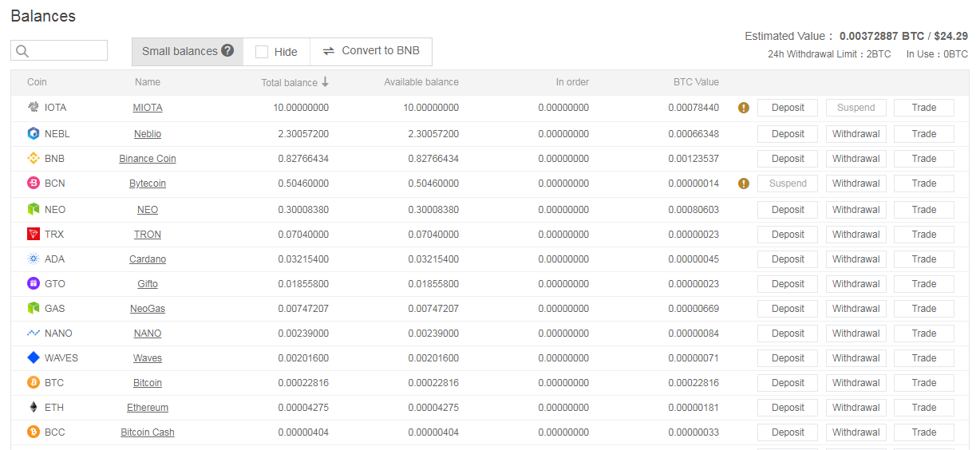Click the IOTA coin logo

(34, 107)
